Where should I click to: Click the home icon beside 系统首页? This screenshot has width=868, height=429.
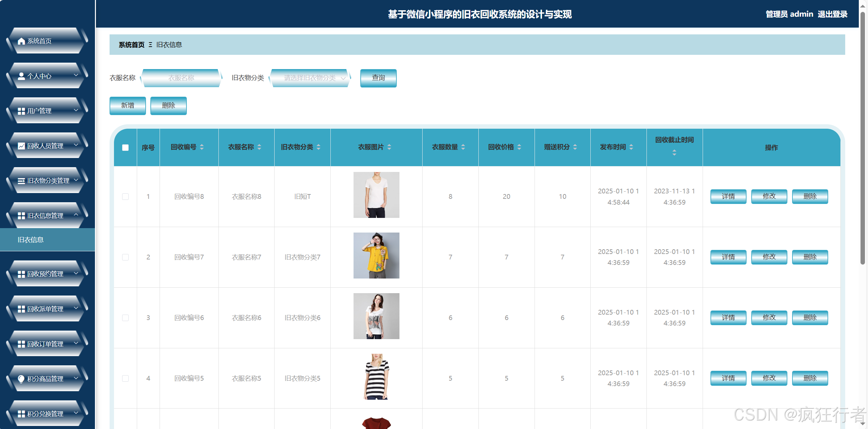click(21, 41)
